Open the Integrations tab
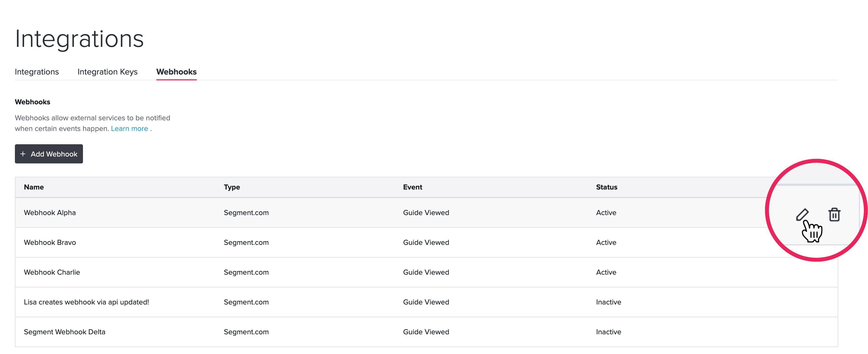Image resolution: width=868 pixels, height=354 pixels. tap(37, 72)
